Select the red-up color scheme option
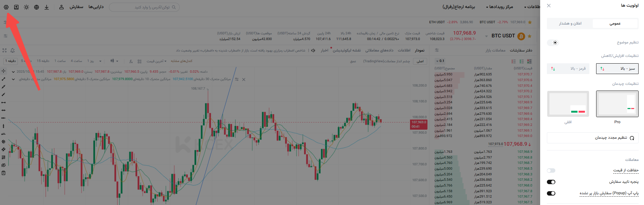 point(568,69)
